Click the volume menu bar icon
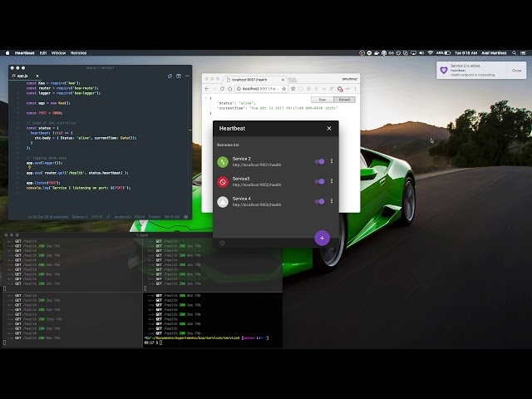 click(421, 53)
